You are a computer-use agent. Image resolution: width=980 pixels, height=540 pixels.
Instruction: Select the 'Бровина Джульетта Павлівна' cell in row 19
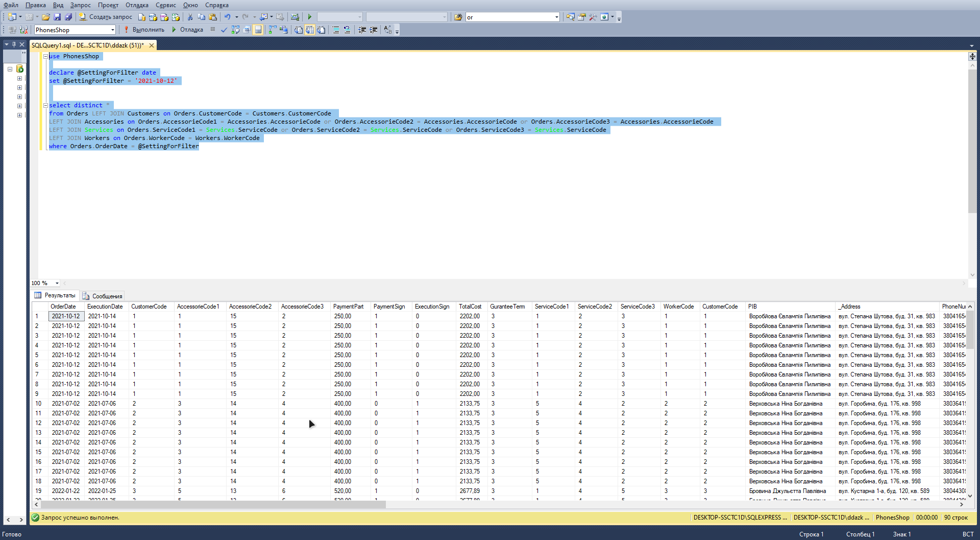coord(790,491)
